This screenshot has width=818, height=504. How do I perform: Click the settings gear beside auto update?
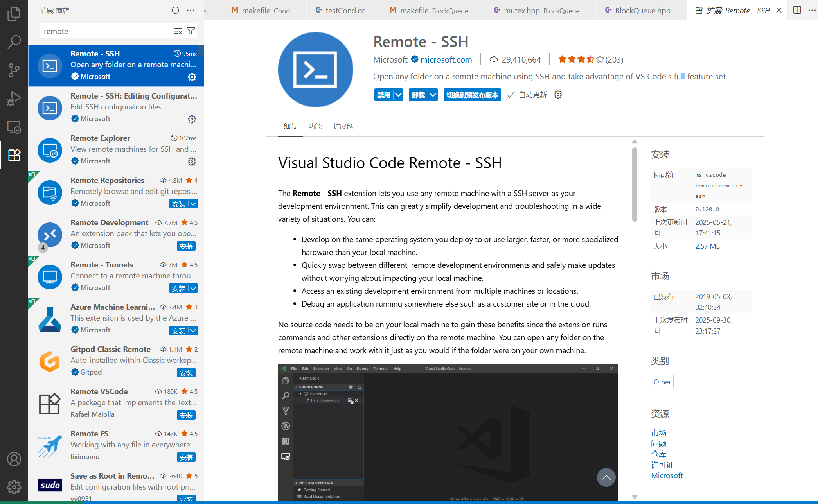(x=558, y=95)
